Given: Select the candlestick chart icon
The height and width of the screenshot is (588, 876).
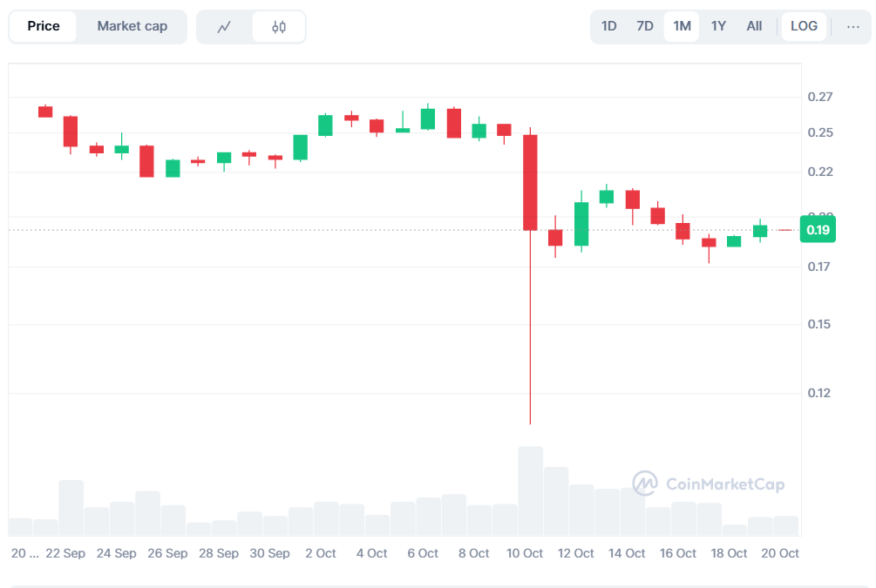Looking at the screenshot, I should click(279, 27).
